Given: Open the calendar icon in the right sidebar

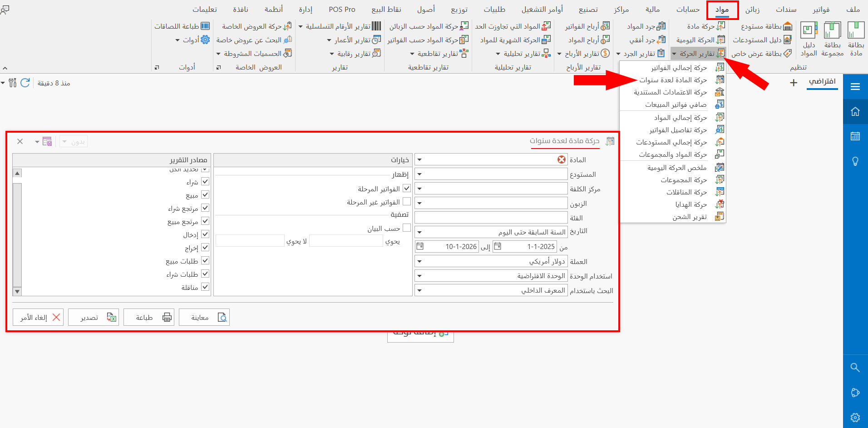Looking at the screenshot, I should (x=855, y=136).
